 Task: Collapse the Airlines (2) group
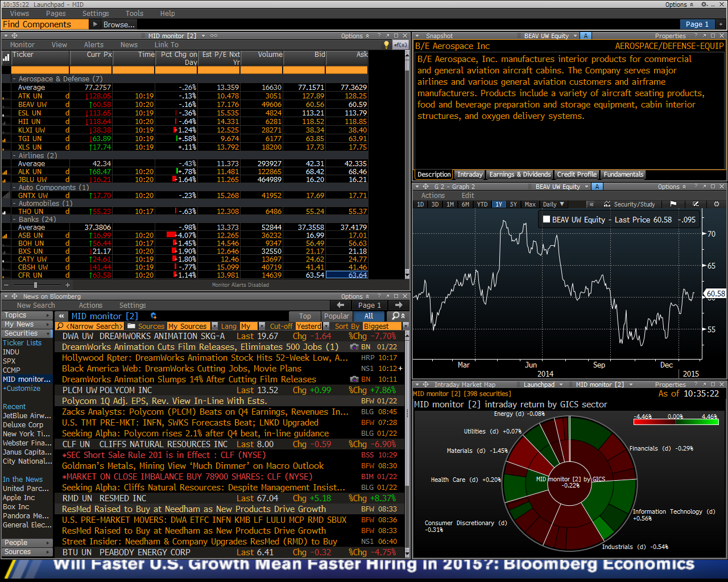point(14,155)
